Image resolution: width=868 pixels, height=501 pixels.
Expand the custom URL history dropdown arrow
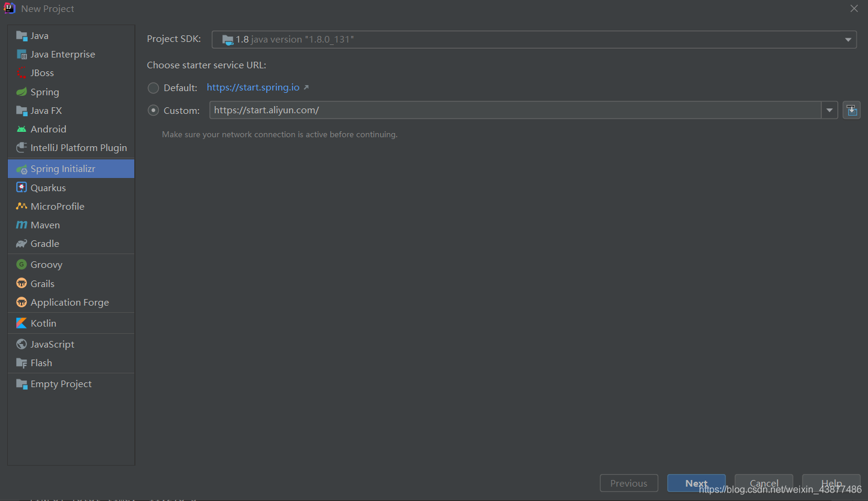[830, 110]
